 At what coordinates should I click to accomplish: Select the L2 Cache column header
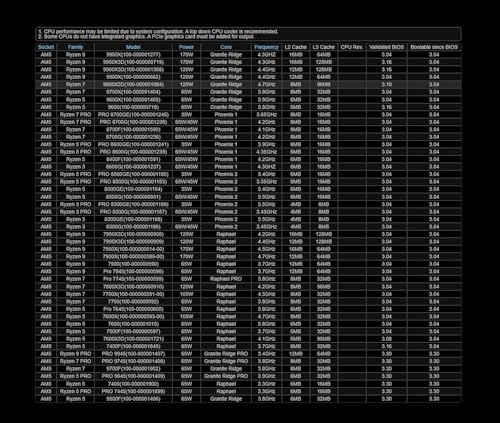click(295, 47)
